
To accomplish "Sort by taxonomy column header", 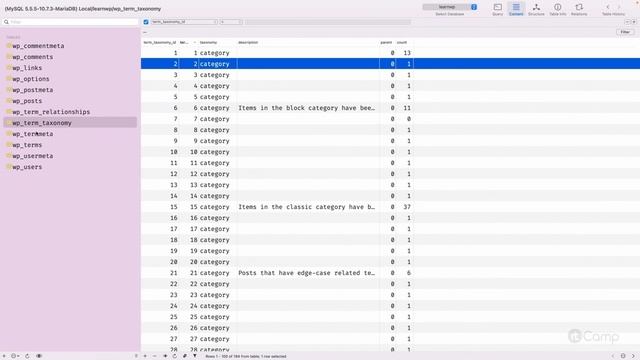I will point(208,42).
